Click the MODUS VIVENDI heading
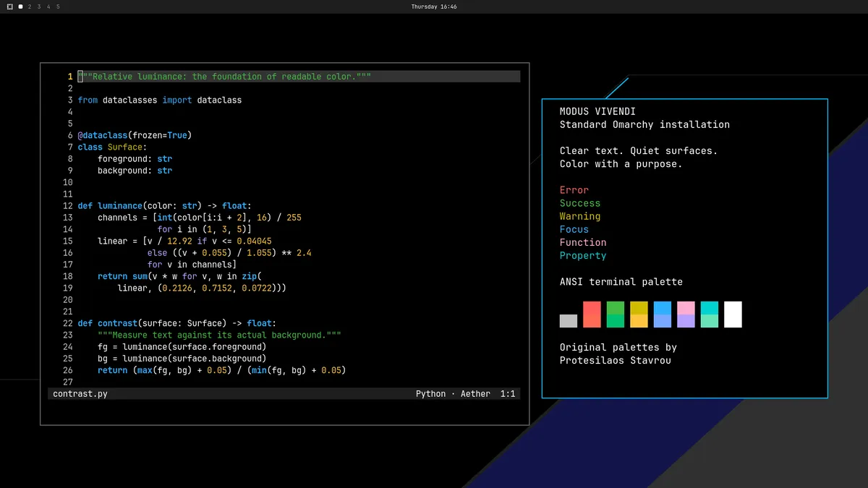Image resolution: width=868 pixels, height=488 pixels. point(597,111)
